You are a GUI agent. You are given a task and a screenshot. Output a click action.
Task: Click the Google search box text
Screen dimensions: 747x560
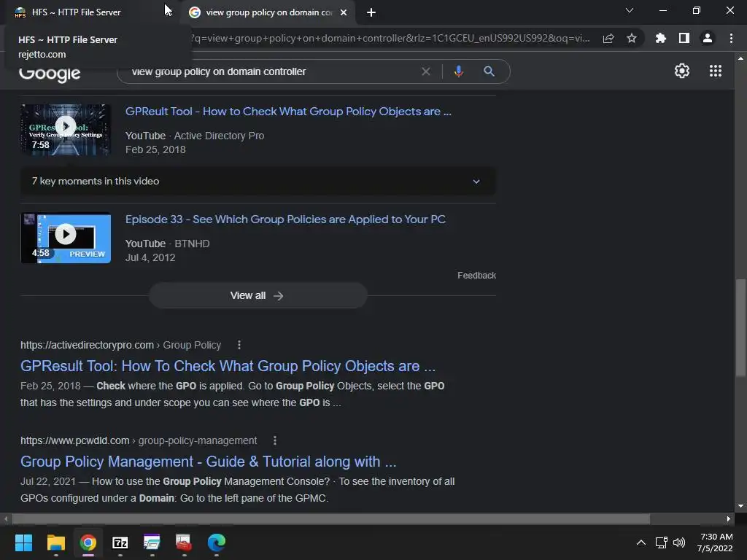(219, 71)
